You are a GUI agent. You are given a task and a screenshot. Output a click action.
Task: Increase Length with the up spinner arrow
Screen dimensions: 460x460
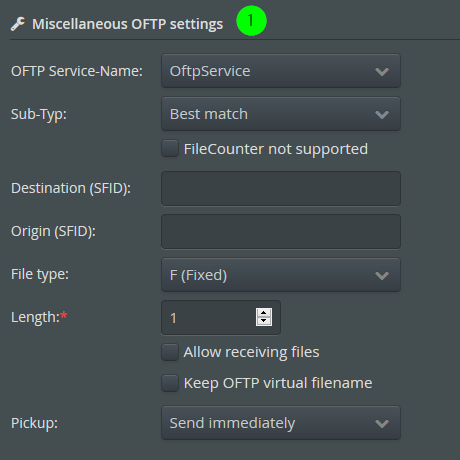[264, 313]
